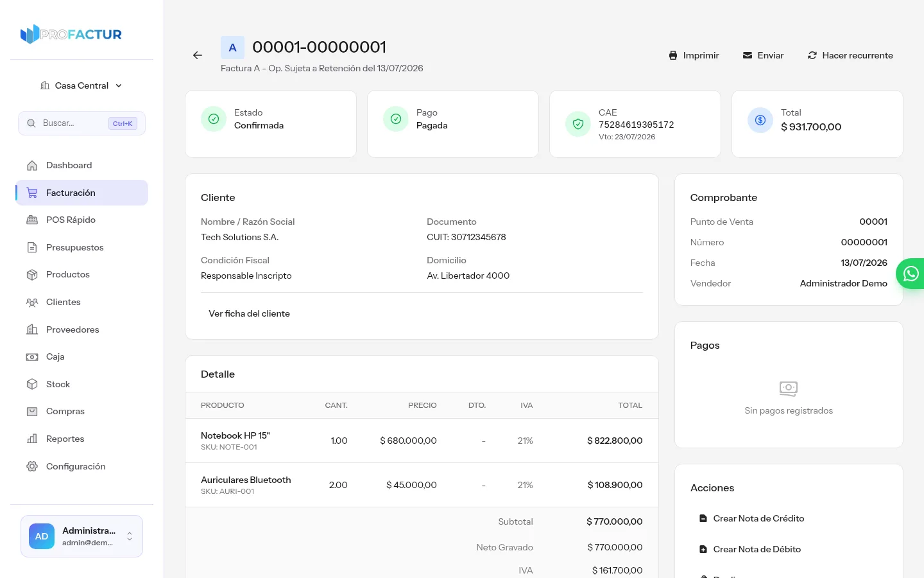Click the Caja cash icon
The image size is (924, 578).
(x=32, y=357)
